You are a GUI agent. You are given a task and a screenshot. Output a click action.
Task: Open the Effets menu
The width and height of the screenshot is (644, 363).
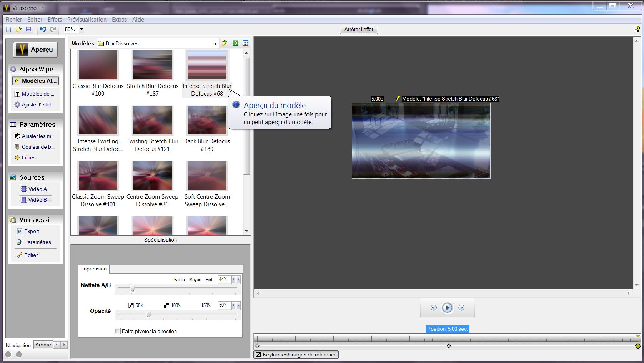(55, 19)
